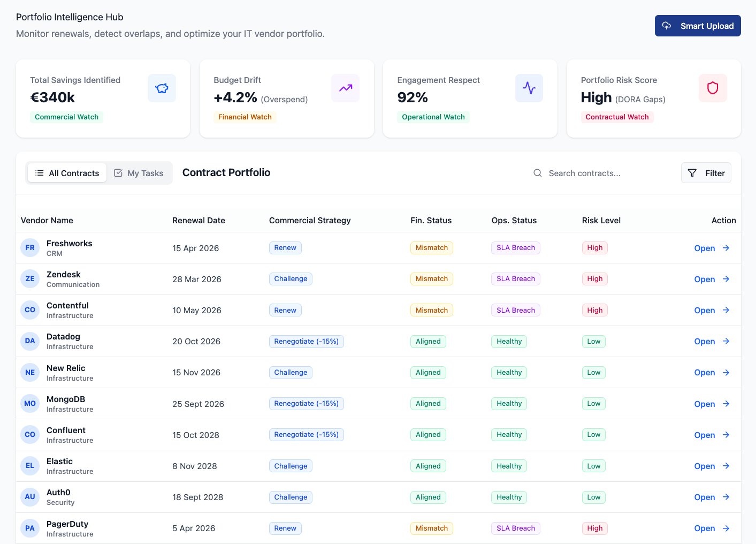Screen dimensions: 756x544
Task: Click the FR avatar badge for Freshworks
Action: click(29, 247)
